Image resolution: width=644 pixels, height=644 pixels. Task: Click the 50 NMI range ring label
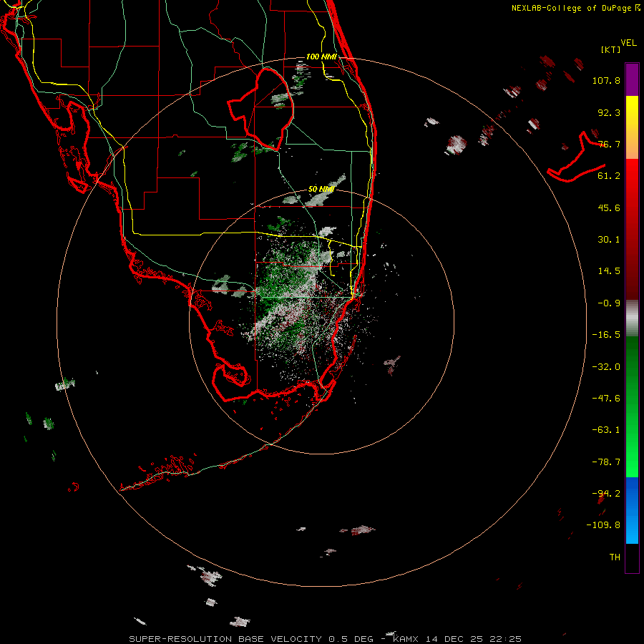pos(321,190)
